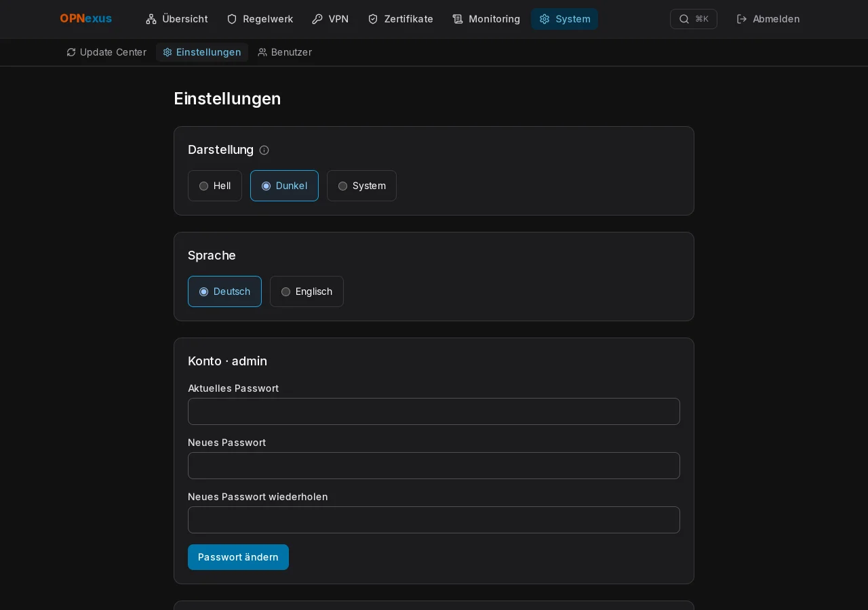Click the Aktuelles Passwort label
The image size is (868, 610).
(x=233, y=388)
